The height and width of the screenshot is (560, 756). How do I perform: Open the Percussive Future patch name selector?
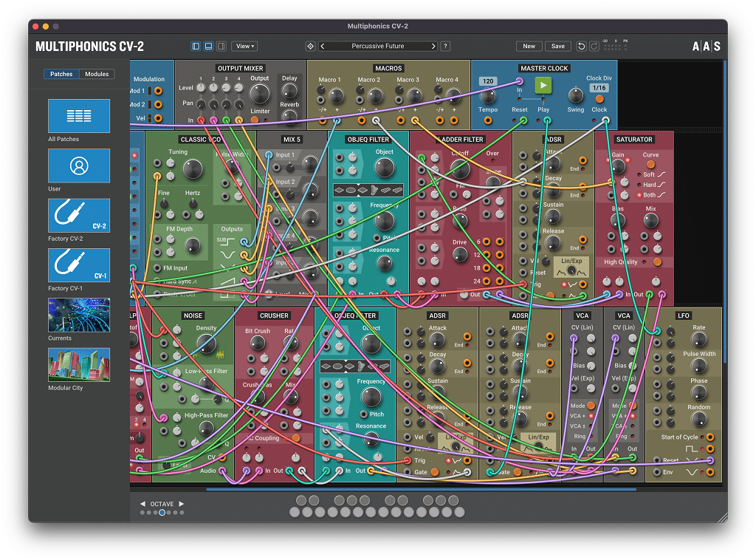(378, 47)
